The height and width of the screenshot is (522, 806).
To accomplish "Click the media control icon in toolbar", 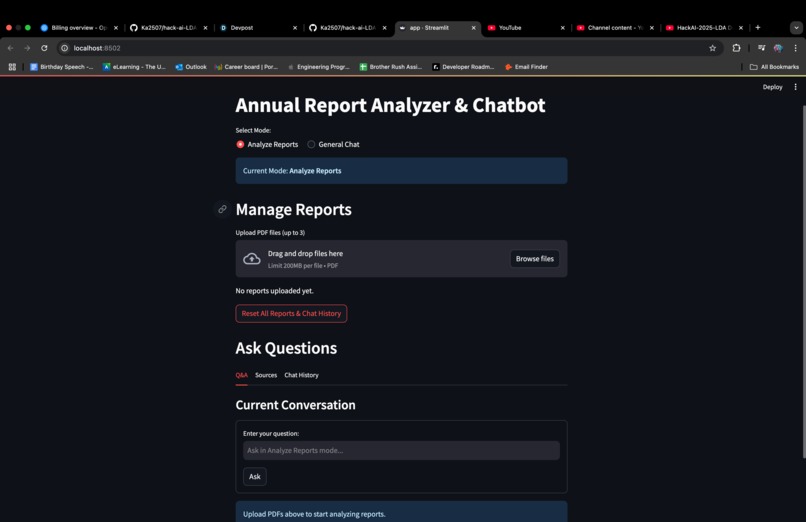I will click(x=761, y=48).
